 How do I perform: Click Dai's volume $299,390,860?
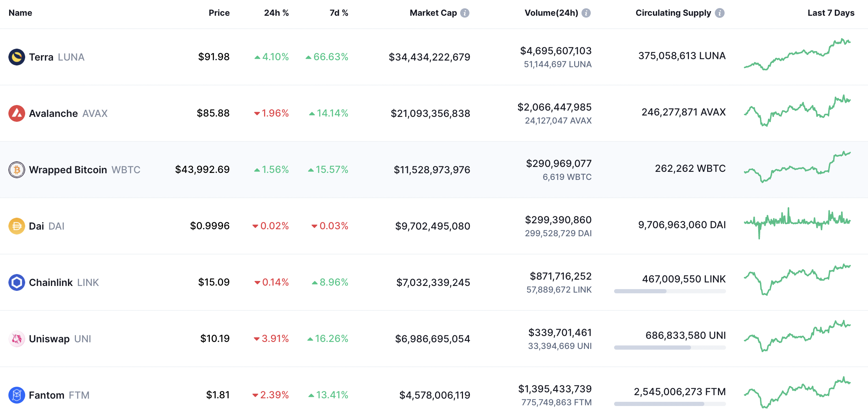pos(558,220)
